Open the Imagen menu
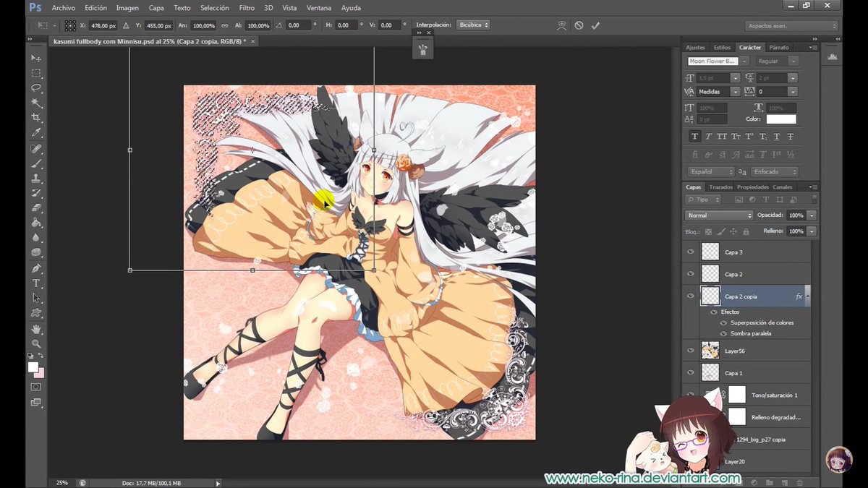 127,8
